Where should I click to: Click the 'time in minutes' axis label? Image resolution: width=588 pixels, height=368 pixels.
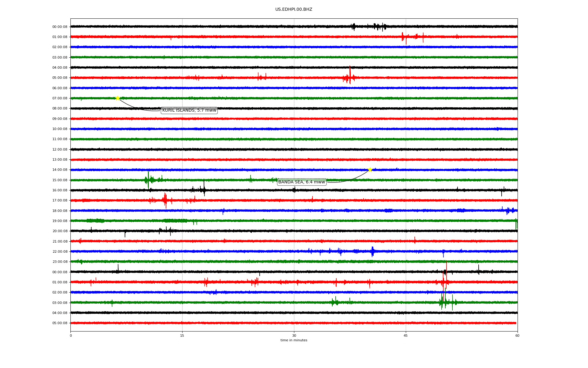coord(293,340)
